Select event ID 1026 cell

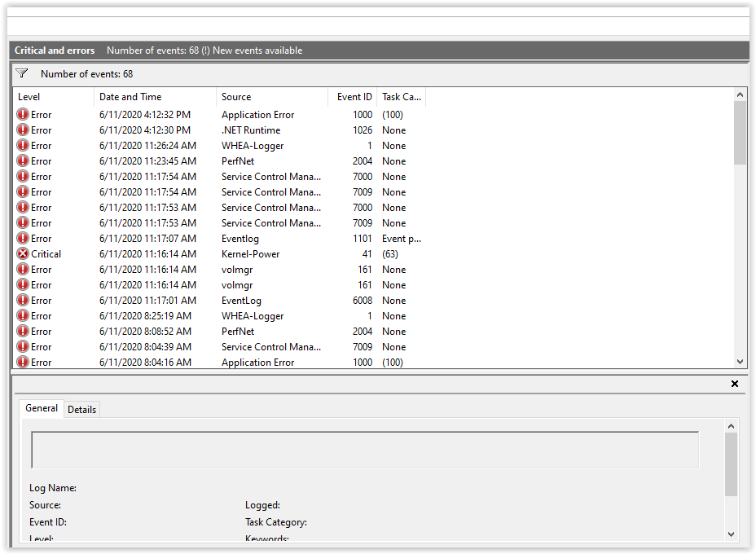point(362,130)
